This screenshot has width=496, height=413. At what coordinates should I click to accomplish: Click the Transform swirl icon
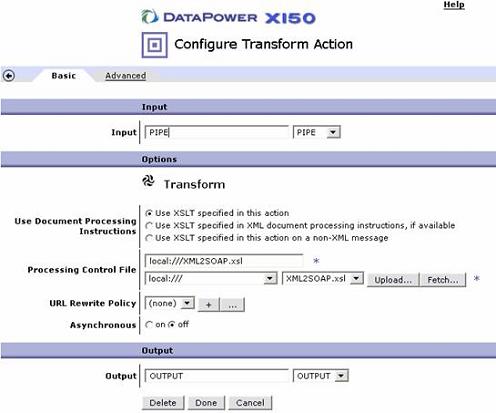[148, 181]
